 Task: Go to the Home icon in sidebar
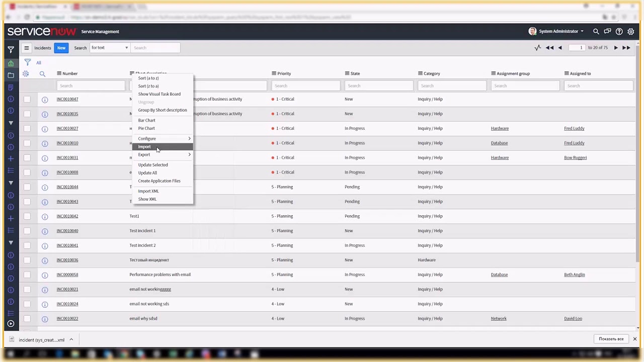[11, 63]
